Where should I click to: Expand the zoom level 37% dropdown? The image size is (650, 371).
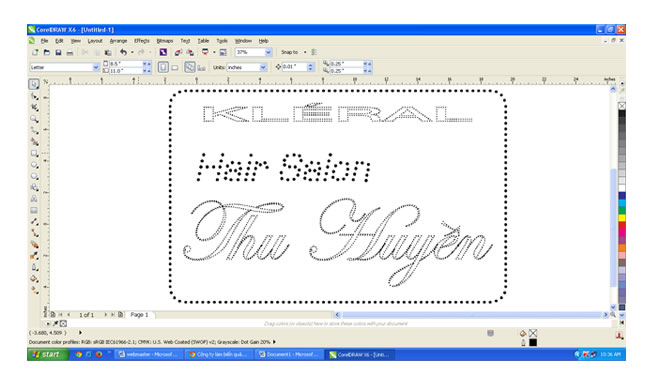coord(268,52)
